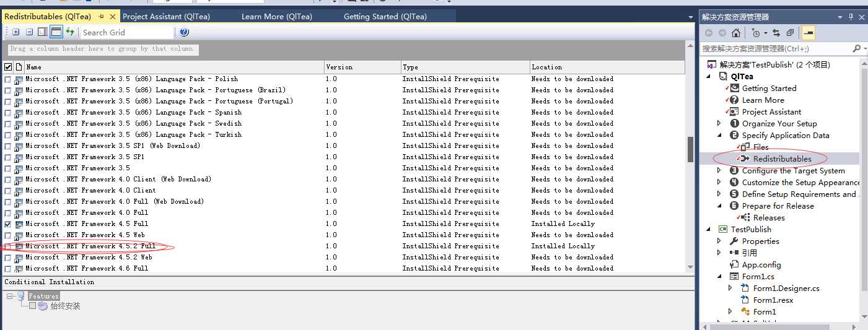Viewport: 868px width, 330px height.
Task: Click the Files node icon
Action: [x=746, y=147]
